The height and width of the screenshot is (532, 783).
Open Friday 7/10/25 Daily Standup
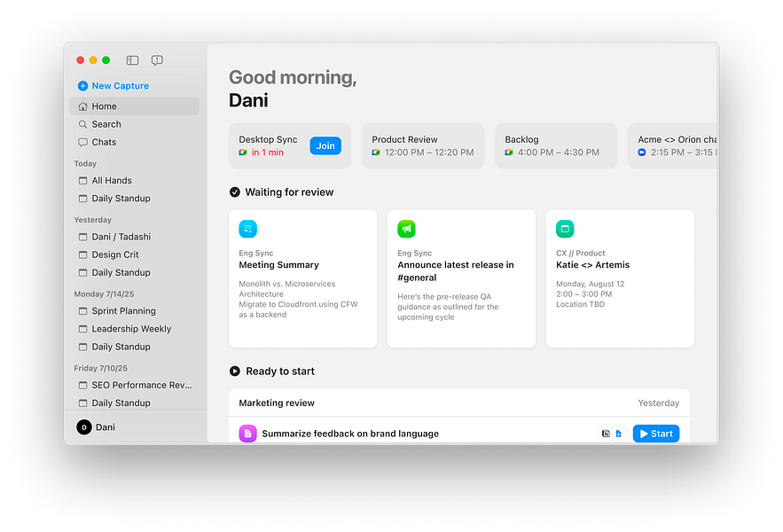pyautogui.click(x=134, y=403)
